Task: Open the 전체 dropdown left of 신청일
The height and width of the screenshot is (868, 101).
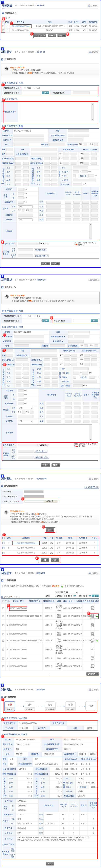Action: [50, 596]
